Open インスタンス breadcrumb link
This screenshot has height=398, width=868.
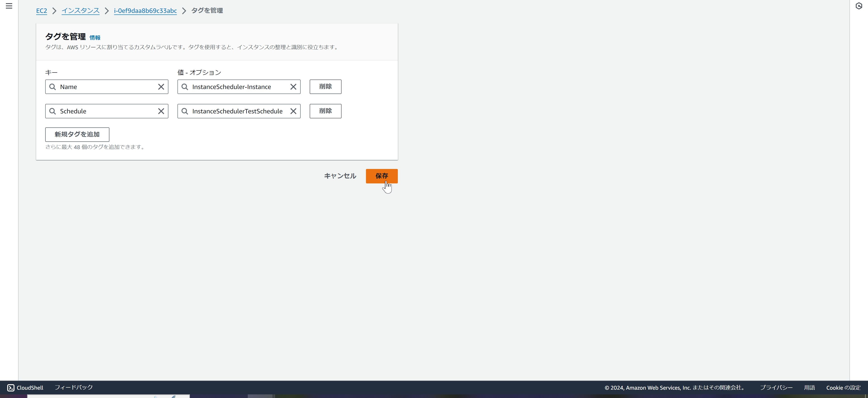tap(80, 10)
